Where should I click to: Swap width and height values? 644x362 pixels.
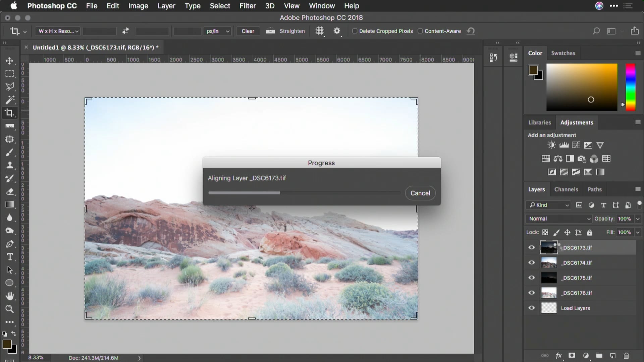pyautogui.click(x=125, y=31)
